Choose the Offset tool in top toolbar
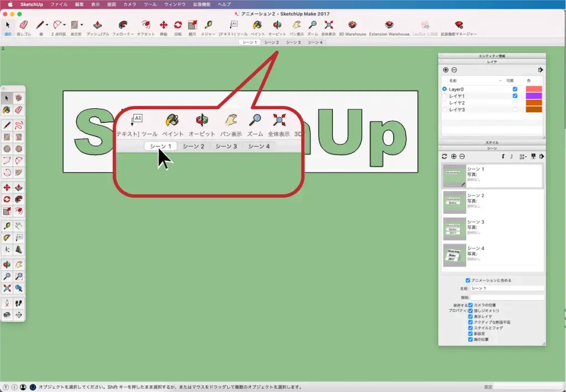The height and width of the screenshot is (392, 566). [145, 25]
